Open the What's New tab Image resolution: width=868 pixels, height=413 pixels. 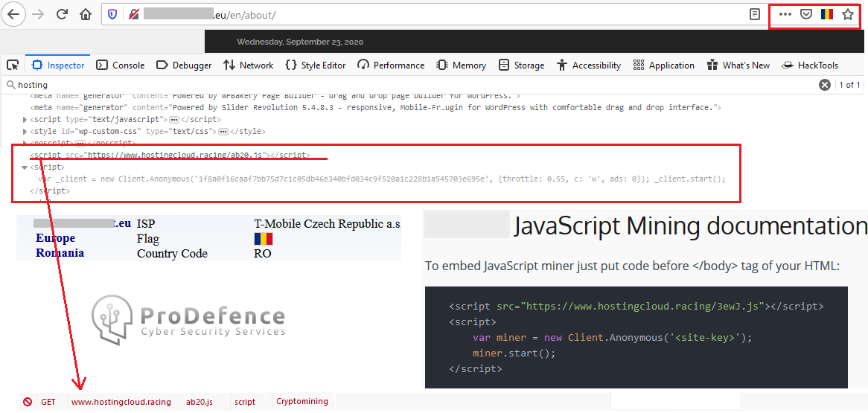tap(738, 65)
